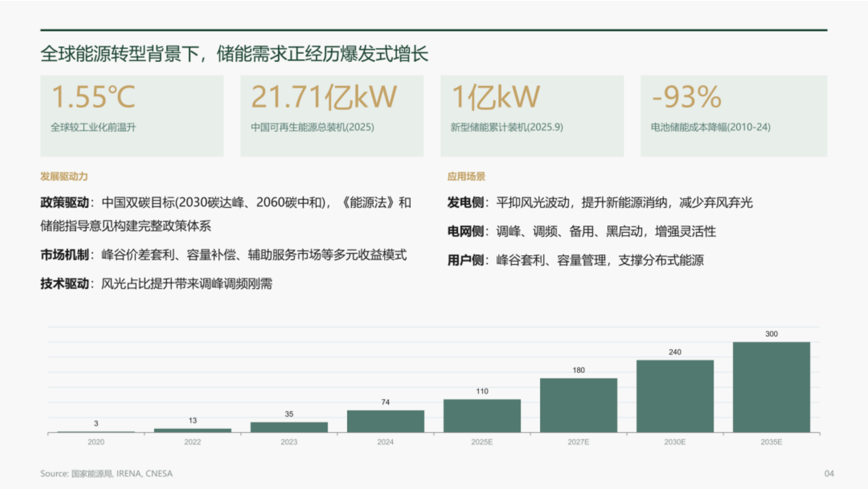This screenshot has width=868, height=489.
Task: Click the 2030E chart bar labeled 240
Action: tap(675, 396)
